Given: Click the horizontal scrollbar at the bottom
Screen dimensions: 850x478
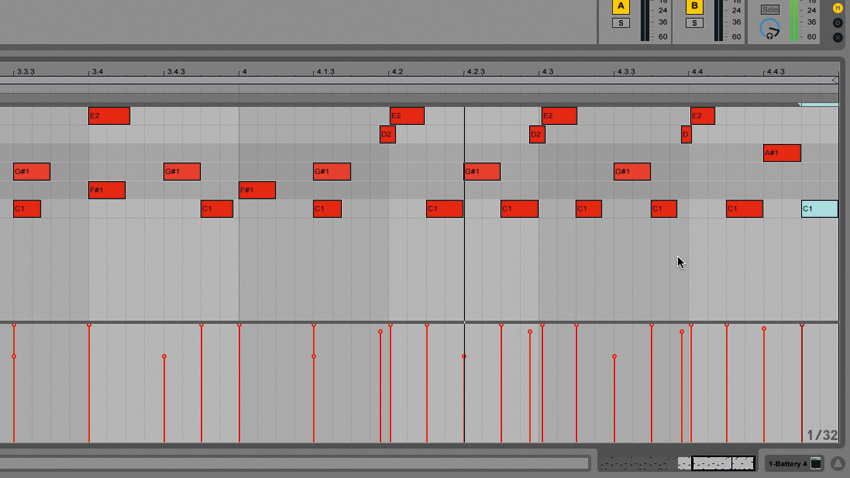Looking at the screenshot, I should coord(294,463).
